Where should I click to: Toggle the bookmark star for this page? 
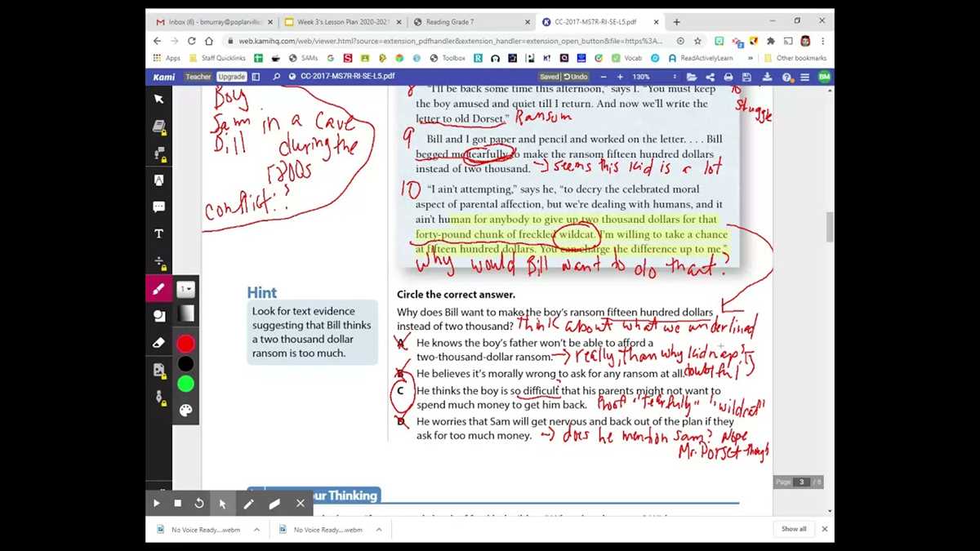tap(697, 41)
